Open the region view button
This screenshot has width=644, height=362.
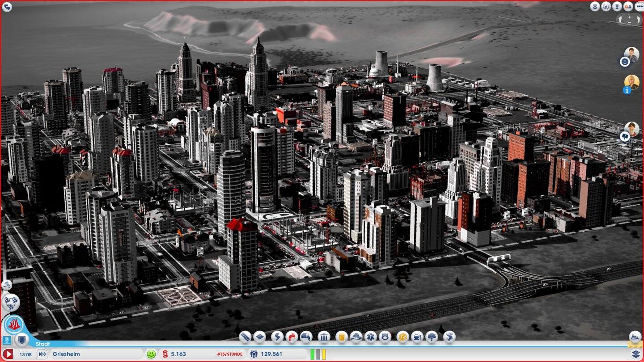tap(10, 302)
